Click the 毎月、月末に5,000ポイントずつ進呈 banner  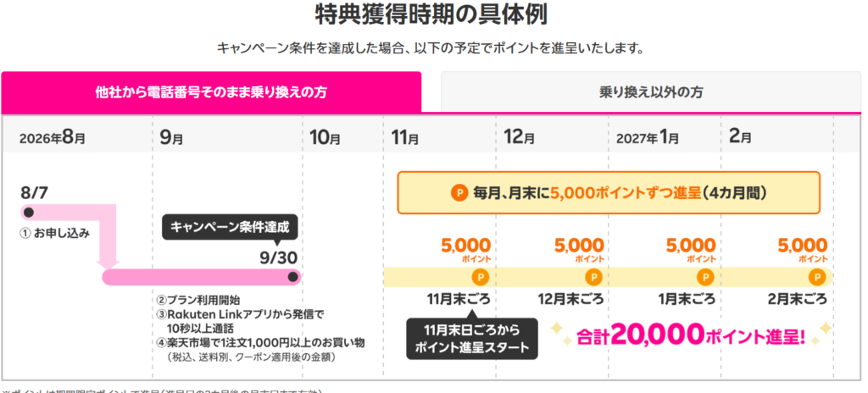pyautogui.click(x=609, y=192)
